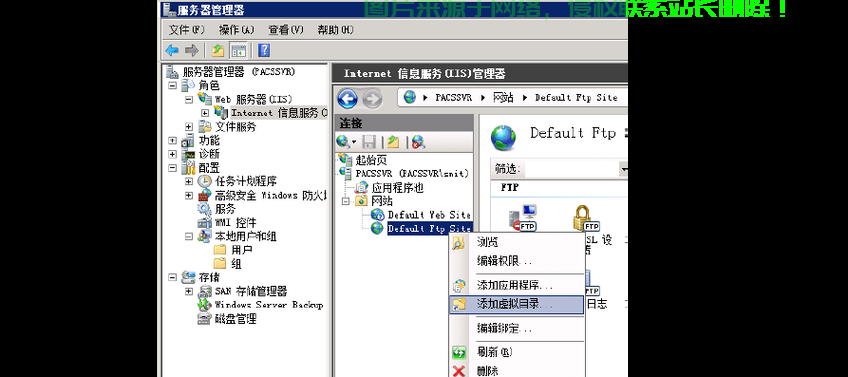The height and width of the screenshot is (377, 848).
Task: Open Help via the question mark toolbar icon
Action: (x=264, y=51)
